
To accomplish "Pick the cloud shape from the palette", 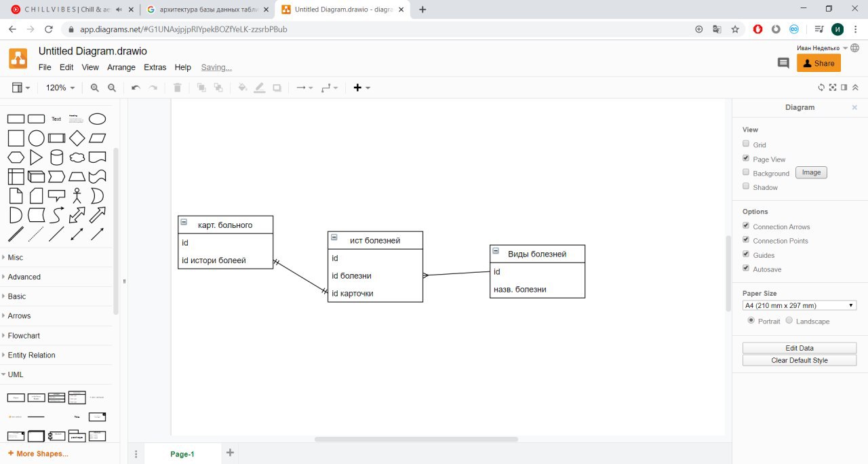I will (77, 158).
